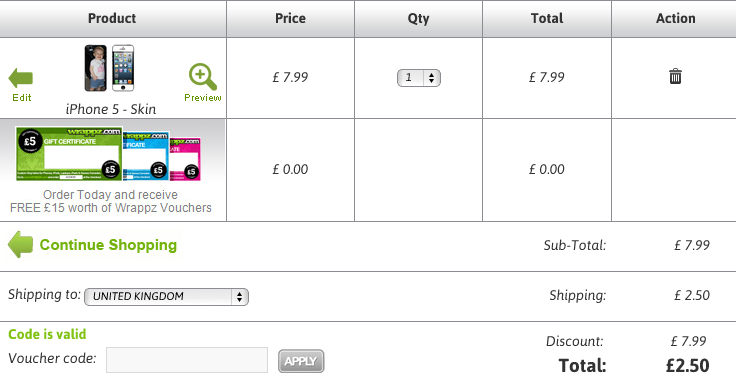Click the Continue Shopping green arrow icon
This screenshot has height=381, width=736.
pyautogui.click(x=21, y=244)
